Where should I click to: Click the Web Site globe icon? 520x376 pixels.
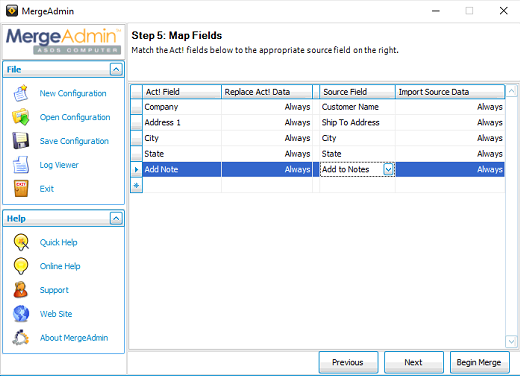[x=21, y=314]
